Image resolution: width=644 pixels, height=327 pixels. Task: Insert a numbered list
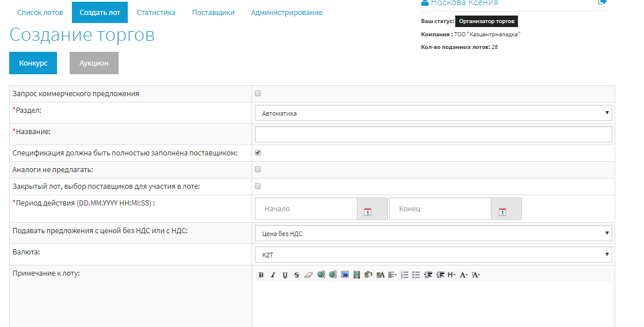[405, 275]
